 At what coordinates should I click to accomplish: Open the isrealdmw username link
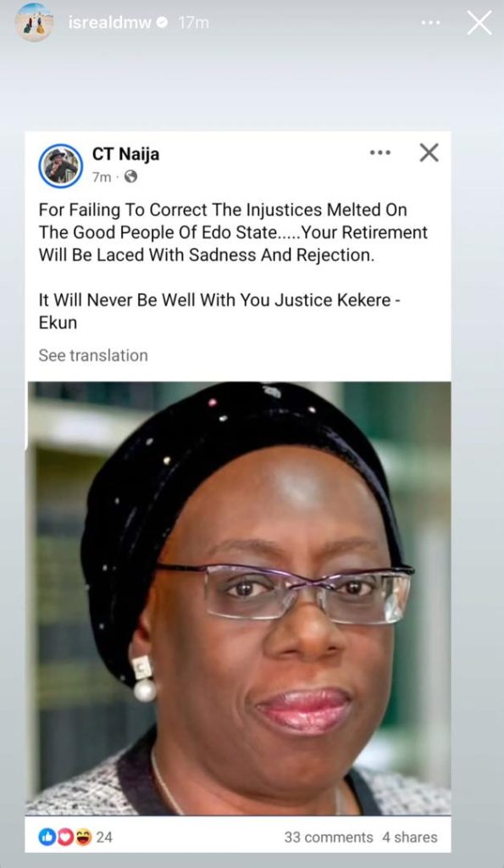pyautogui.click(x=109, y=23)
